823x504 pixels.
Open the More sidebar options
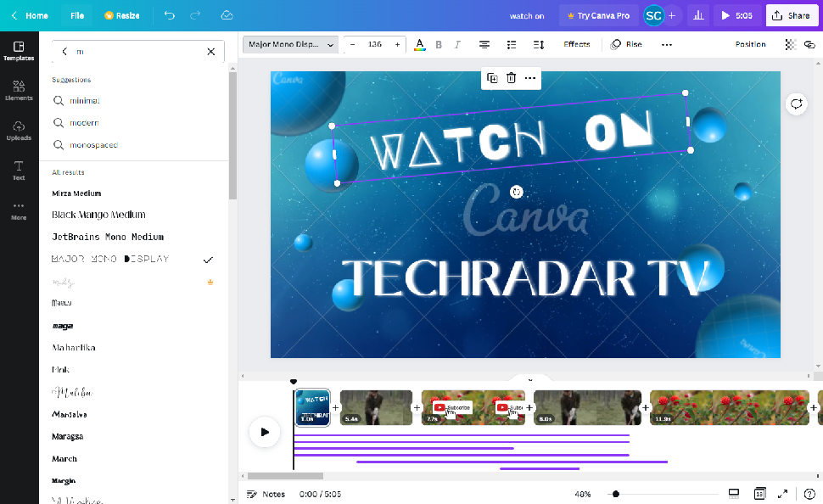coord(19,210)
